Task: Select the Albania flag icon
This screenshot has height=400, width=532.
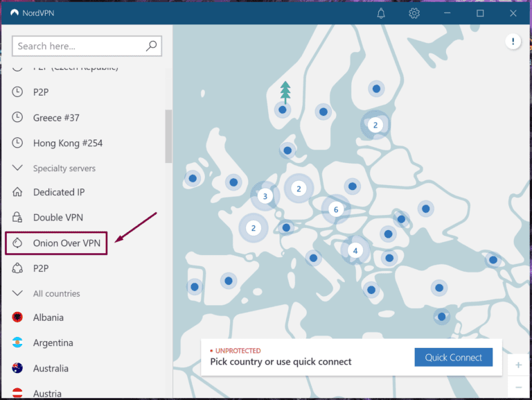Action: 18,318
